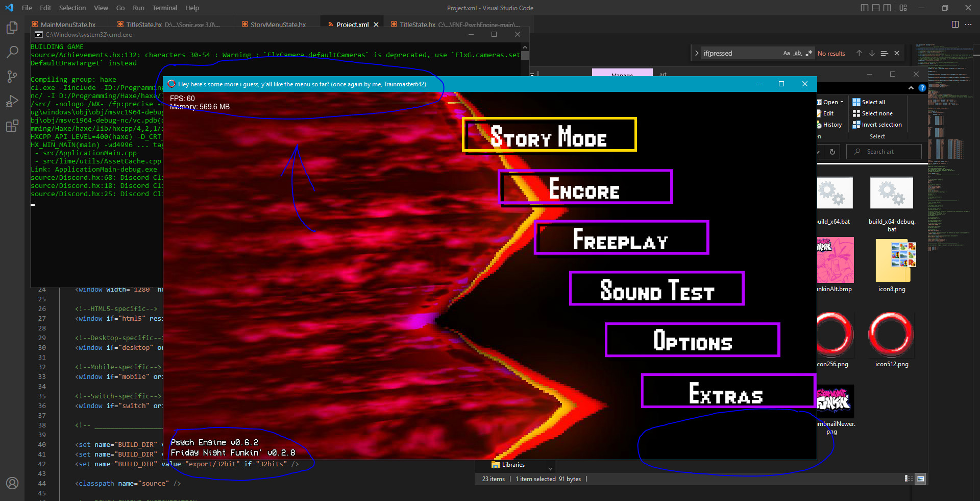Open the Open dropdown arrow in Explorer ribbon

(842, 102)
